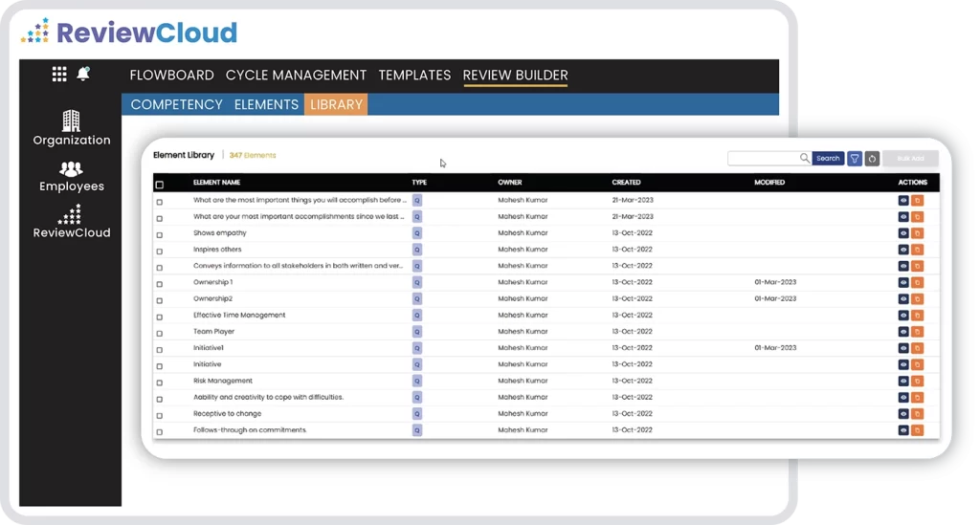
Task: Click the ReviewCloud logo
Action: (x=129, y=32)
